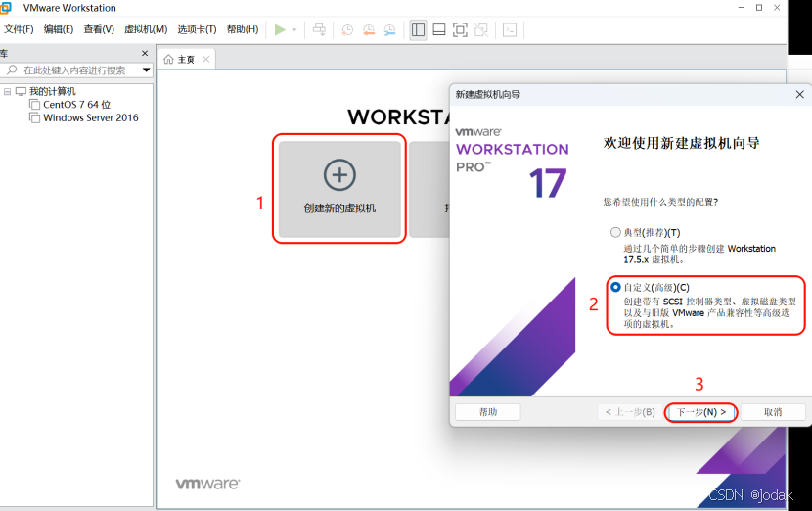Close the 新建虚拟机向导 dialog
Image resolution: width=812 pixels, height=511 pixels.
click(799, 94)
